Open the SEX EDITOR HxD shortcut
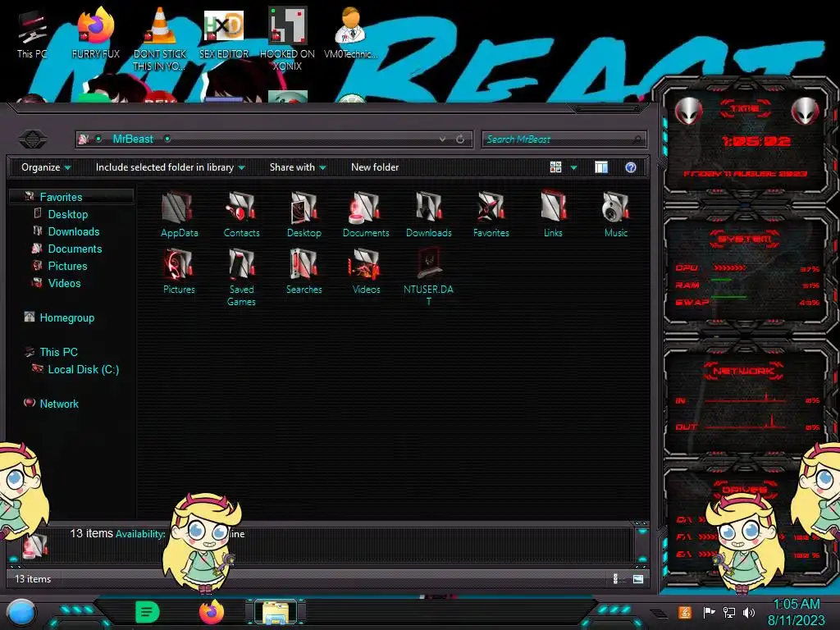The width and height of the screenshot is (840, 630). pos(224,33)
